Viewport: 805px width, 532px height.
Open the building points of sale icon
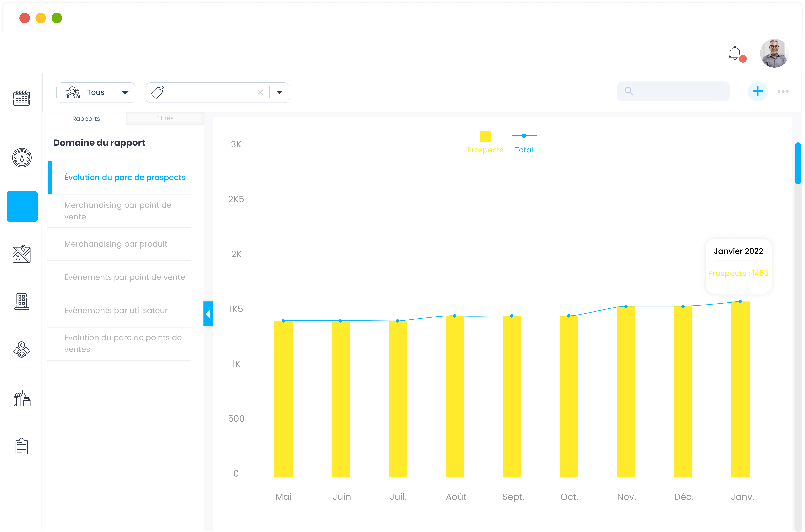(22, 302)
